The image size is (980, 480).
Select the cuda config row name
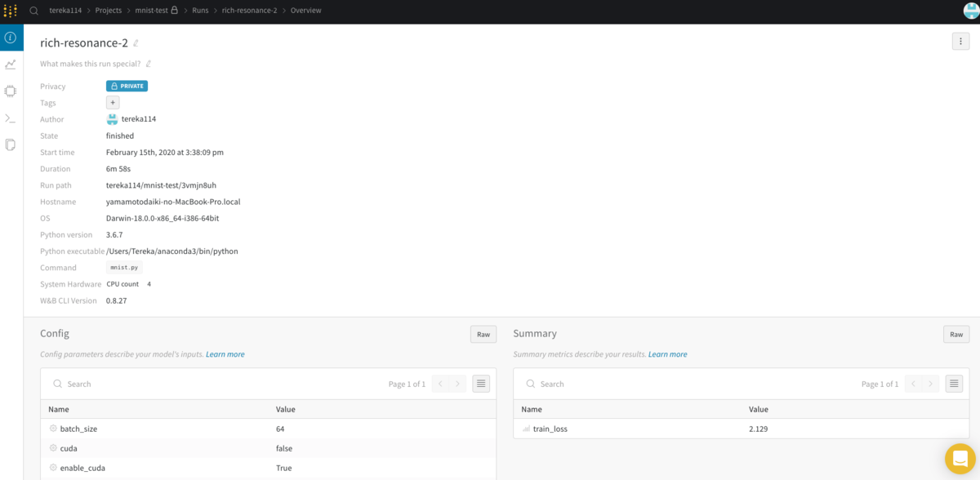point(69,448)
